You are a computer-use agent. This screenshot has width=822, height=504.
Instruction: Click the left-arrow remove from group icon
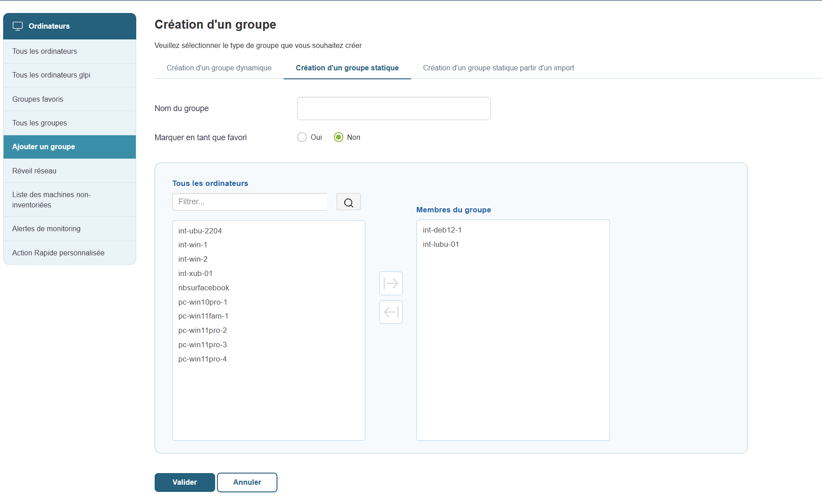click(391, 312)
